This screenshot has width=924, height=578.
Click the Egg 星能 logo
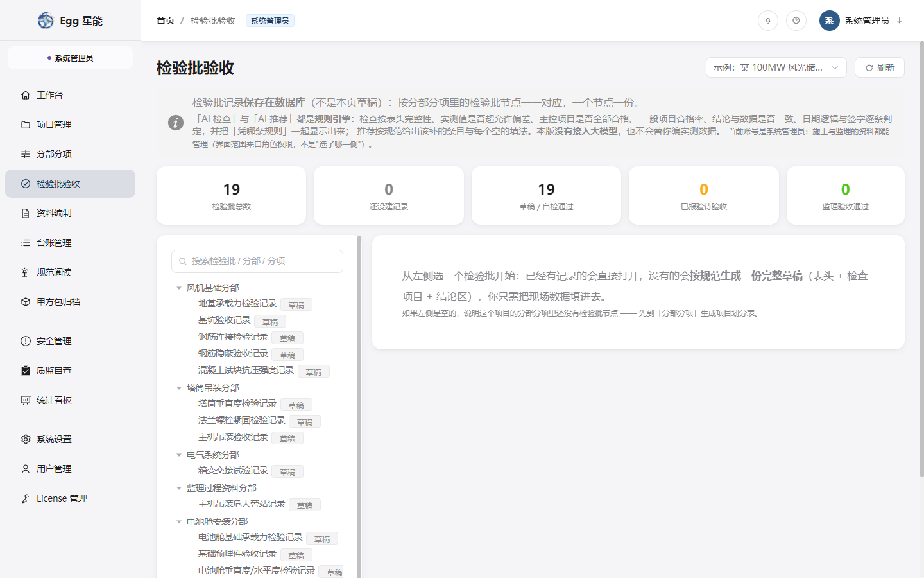(71, 21)
